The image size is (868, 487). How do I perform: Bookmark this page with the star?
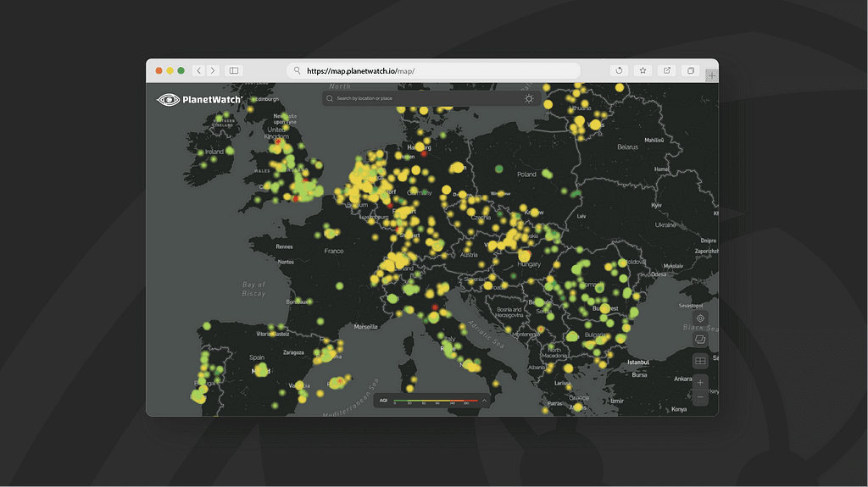pos(643,71)
